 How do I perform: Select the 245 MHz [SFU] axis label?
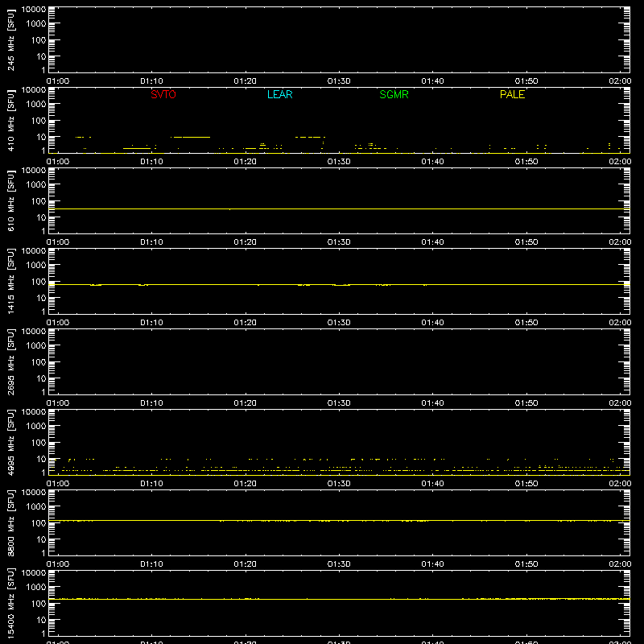tap(11, 39)
